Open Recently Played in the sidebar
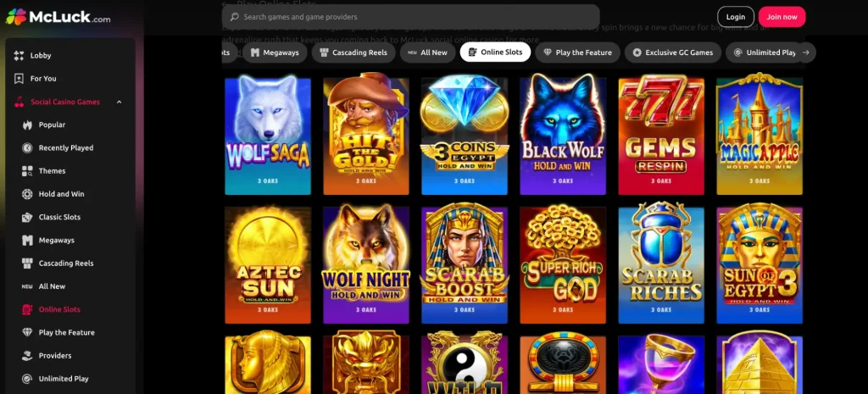 pyautogui.click(x=66, y=147)
